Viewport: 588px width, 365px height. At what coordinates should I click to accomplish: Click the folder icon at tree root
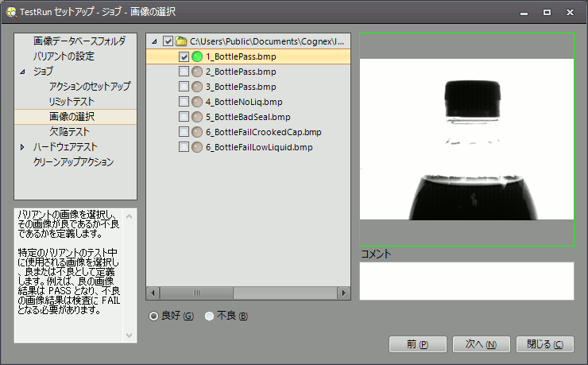181,41
